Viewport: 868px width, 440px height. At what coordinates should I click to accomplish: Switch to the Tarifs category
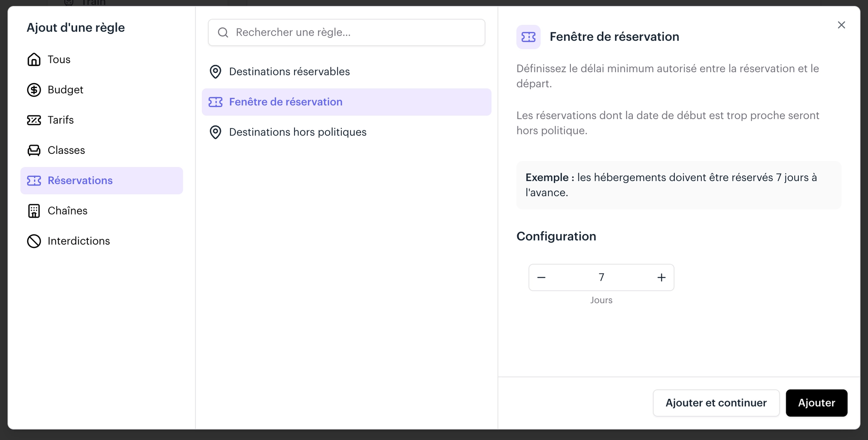pos(102,120)
